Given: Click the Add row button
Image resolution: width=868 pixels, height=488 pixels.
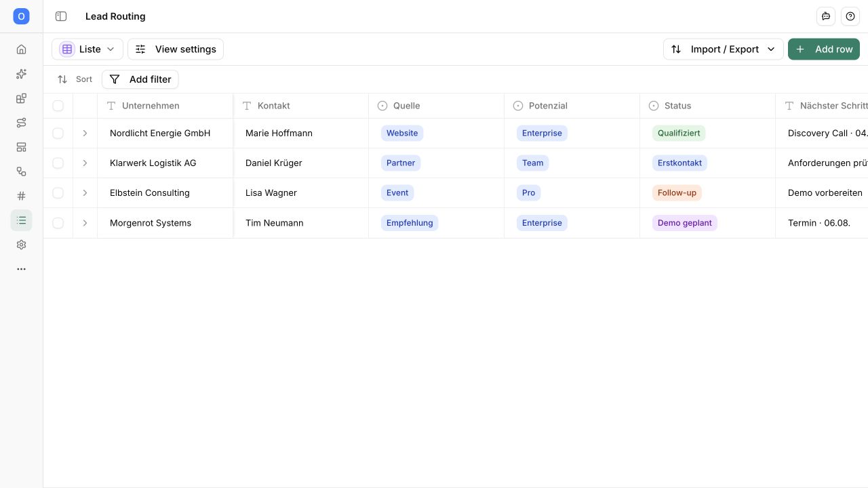Looking at the screenshot, I should [x=824, y=49].
